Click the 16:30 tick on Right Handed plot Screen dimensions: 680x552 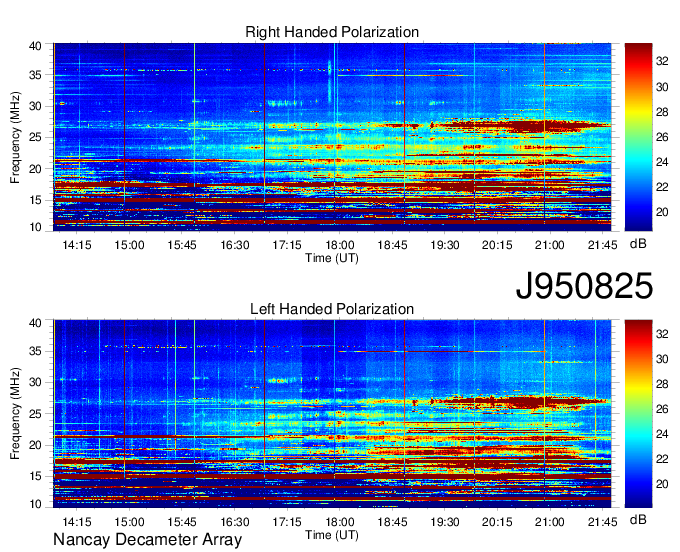235,245
